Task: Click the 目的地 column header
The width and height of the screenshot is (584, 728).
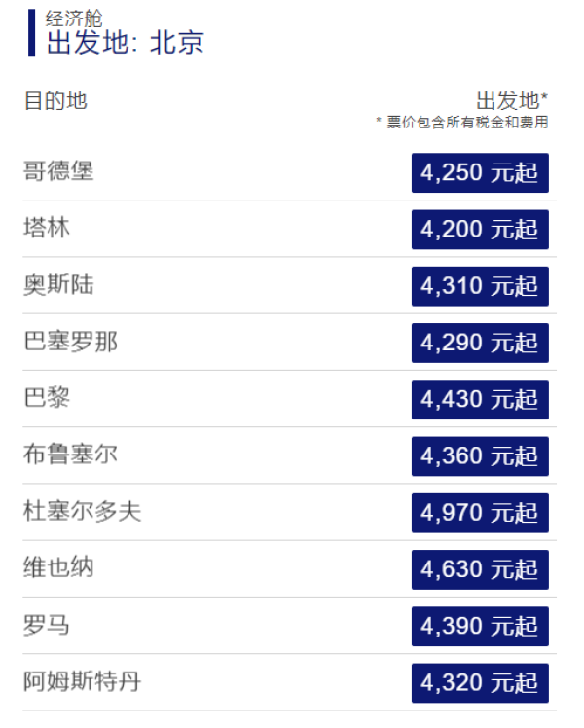Action: point(55,101)
